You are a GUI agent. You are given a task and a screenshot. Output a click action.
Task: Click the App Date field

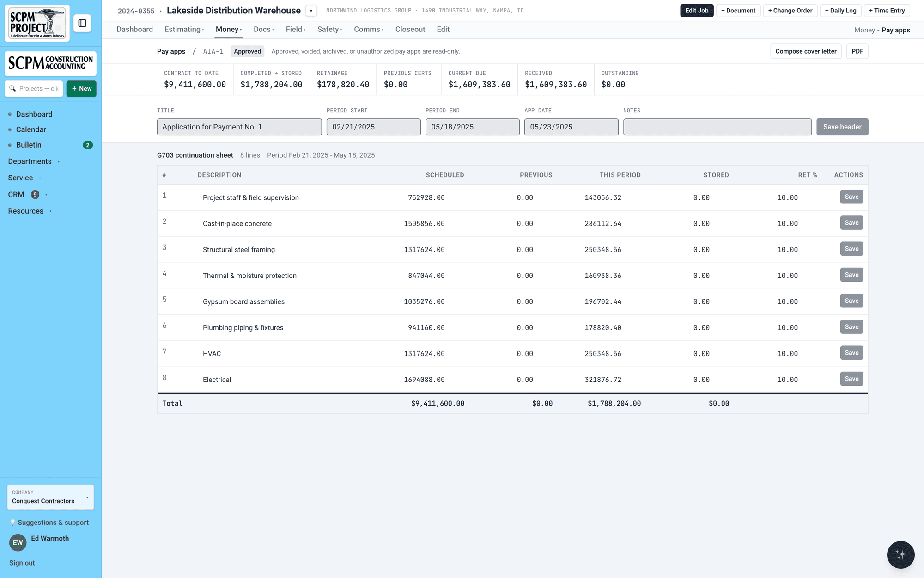click(571, 127)
